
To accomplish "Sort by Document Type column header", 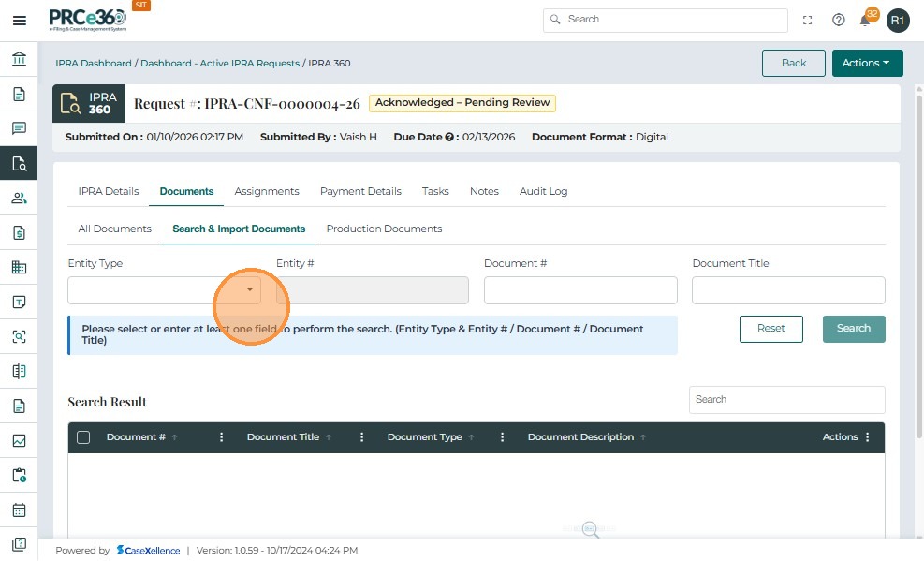I will point(424,436).
